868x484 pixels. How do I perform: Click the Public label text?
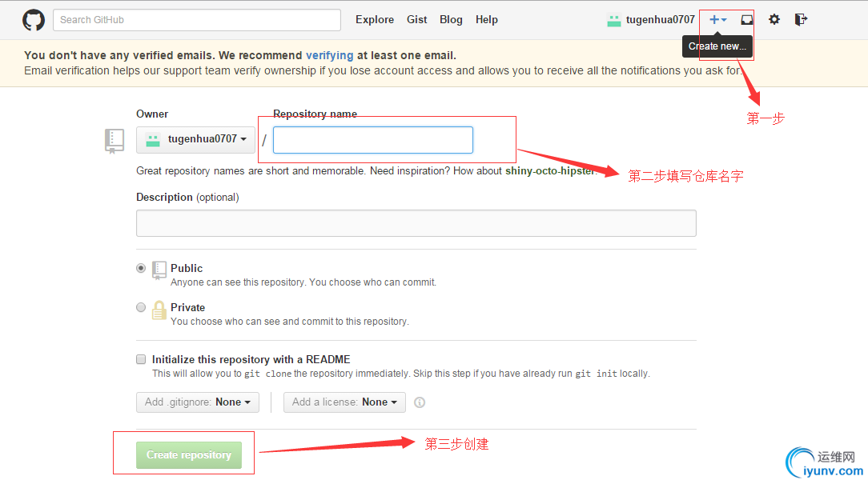point(187,268)
